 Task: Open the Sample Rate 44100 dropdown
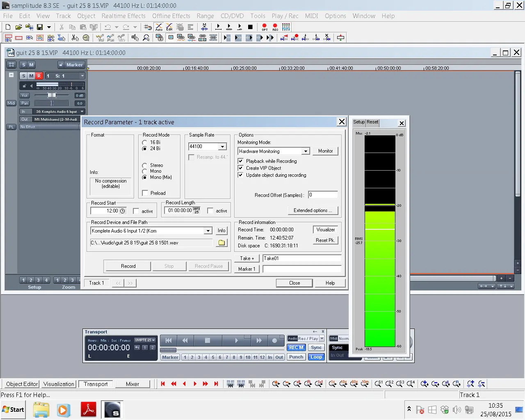[x=223, y=146]
